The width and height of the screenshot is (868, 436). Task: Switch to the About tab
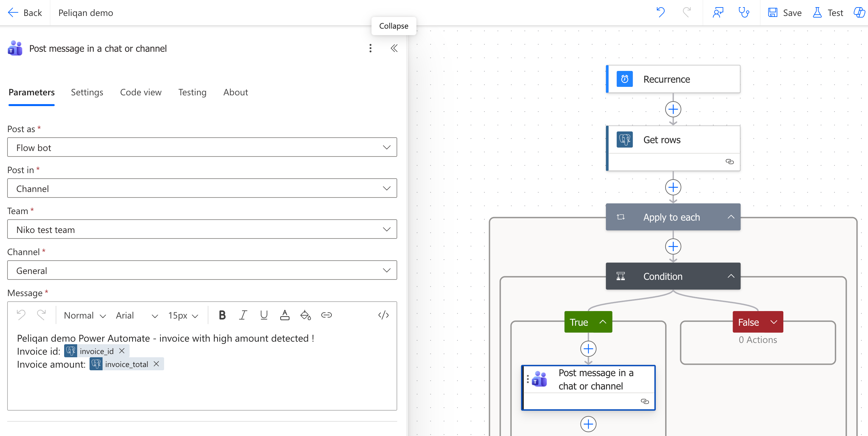coord(235,92)
